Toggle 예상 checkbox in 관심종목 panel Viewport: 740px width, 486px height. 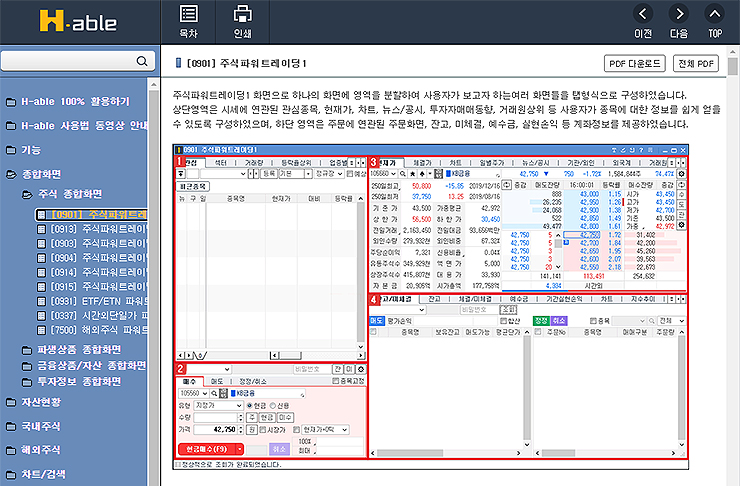(x=350, y=174)
